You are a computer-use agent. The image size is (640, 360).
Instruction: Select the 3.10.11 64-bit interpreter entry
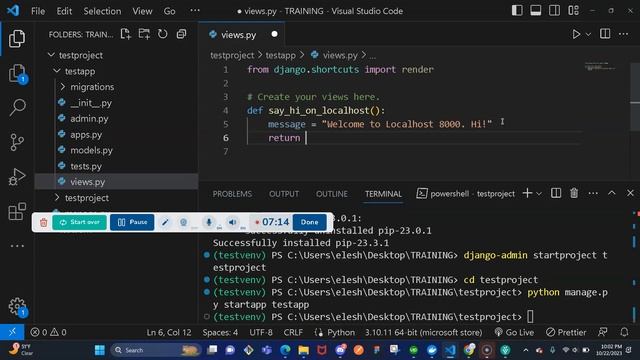tap(423, 332)
